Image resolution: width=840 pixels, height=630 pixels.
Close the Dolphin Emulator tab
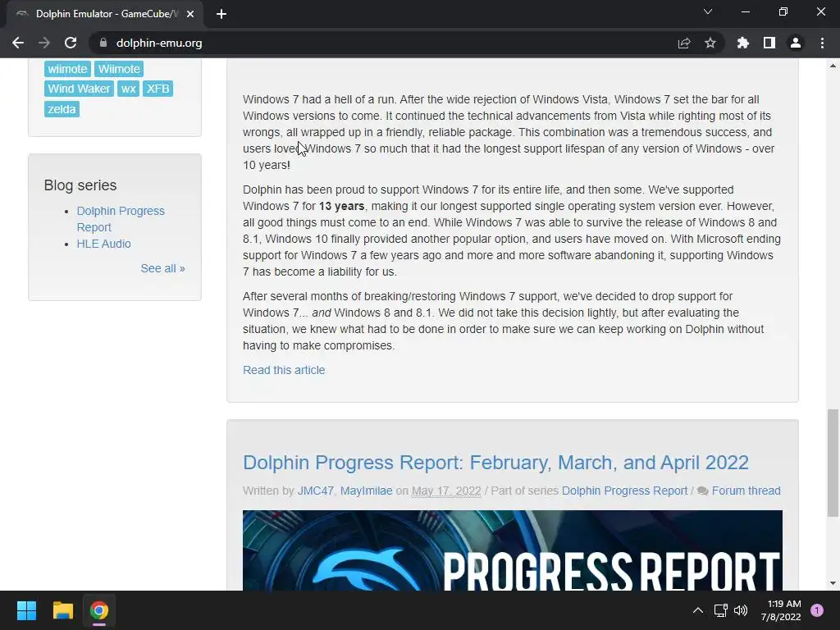[x=190, y=14]
